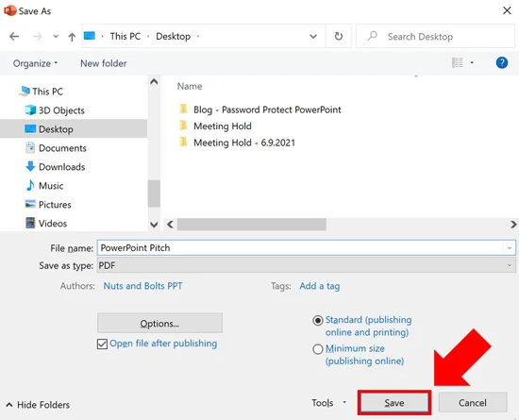Click the blue folder icon in the address bar
This screenshot has width=519, height=420.
click(90, 36)
